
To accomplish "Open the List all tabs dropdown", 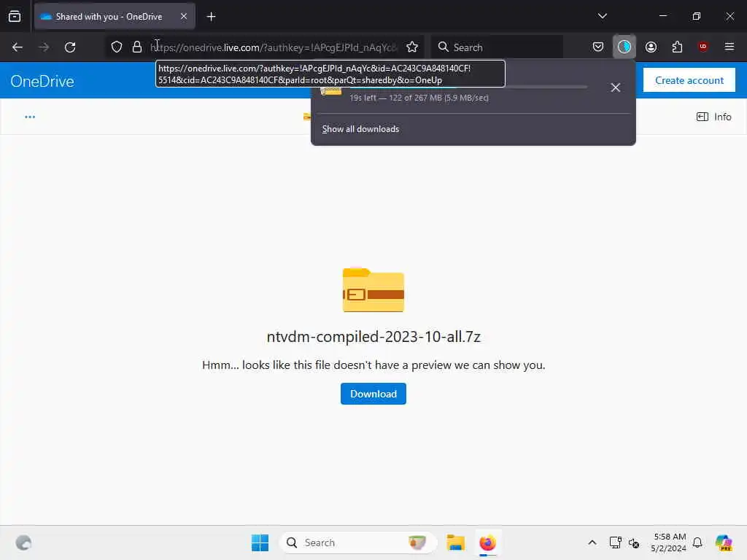I will (602, 16).
